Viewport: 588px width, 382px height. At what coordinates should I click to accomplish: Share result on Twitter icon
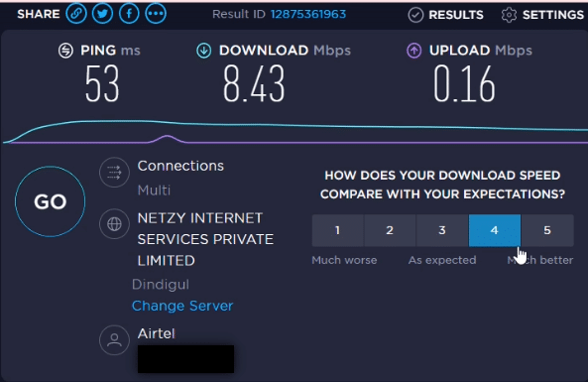(x=102, y=14)
